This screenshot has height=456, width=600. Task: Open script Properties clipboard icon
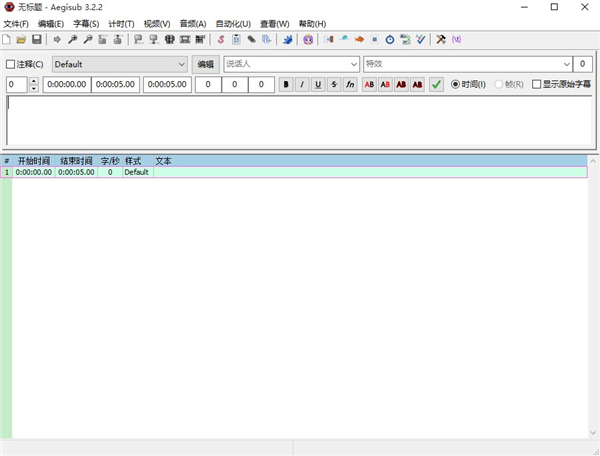coord(236,39)
